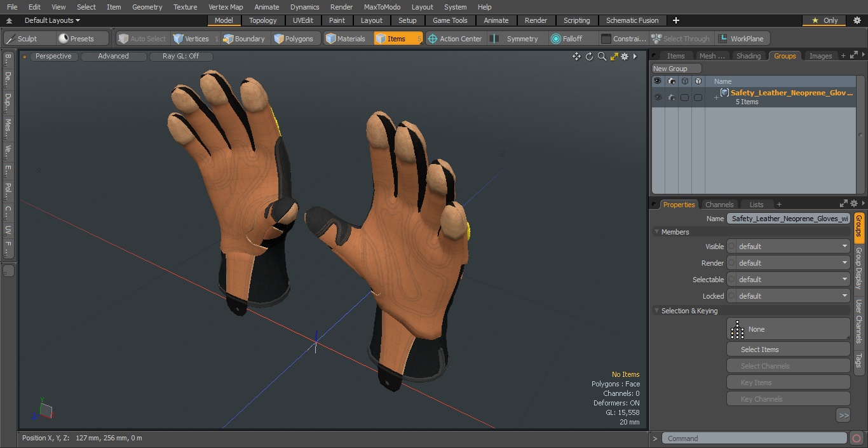Screen dimensions: 868x448
Task: Open the Action Center options
Action: (455, 39)
